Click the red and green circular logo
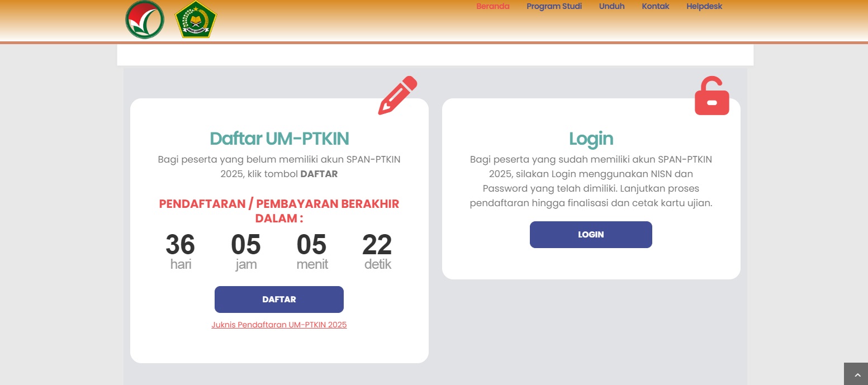Image resolution: width=868 pixels, height=385 pixels. pyautogui.click(x=145, y=20)
